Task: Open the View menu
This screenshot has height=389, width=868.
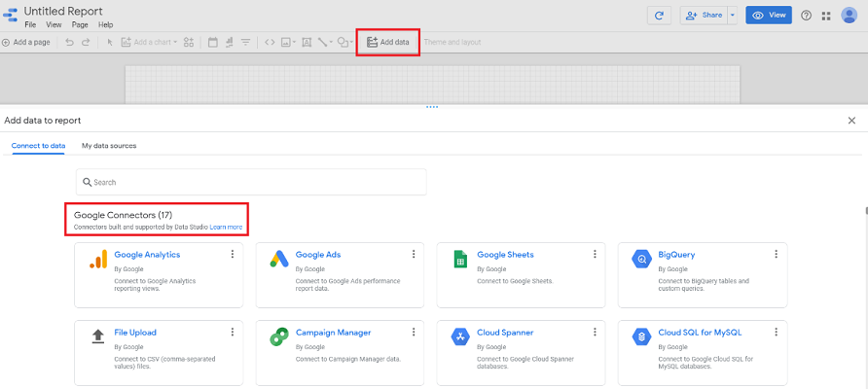Action: coord(54,25)
